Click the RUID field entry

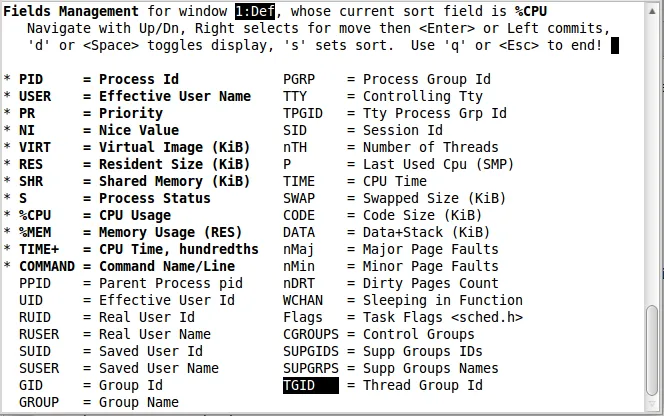[35, 317]
